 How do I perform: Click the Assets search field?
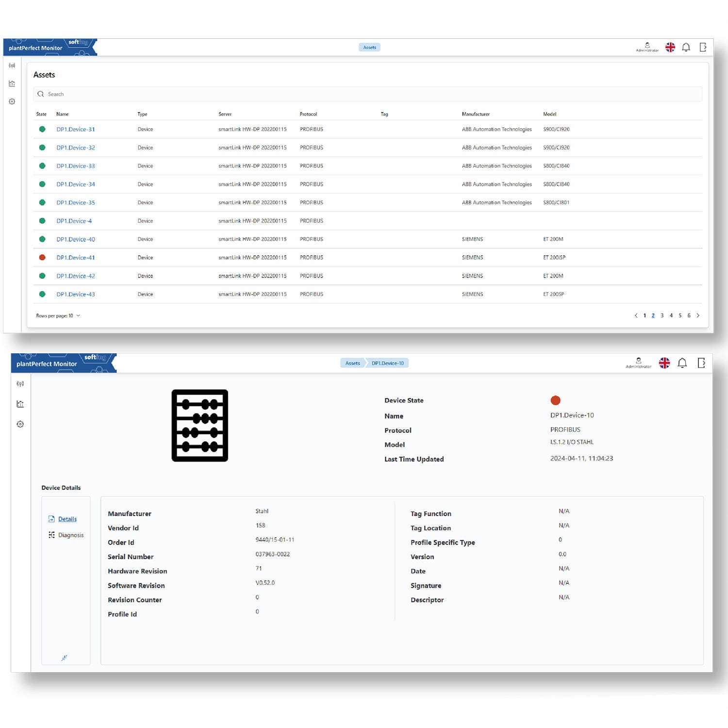(367, 94)
